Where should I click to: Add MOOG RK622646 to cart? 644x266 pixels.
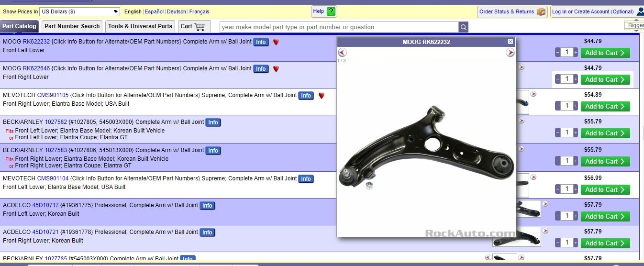(x=605, y=80)
